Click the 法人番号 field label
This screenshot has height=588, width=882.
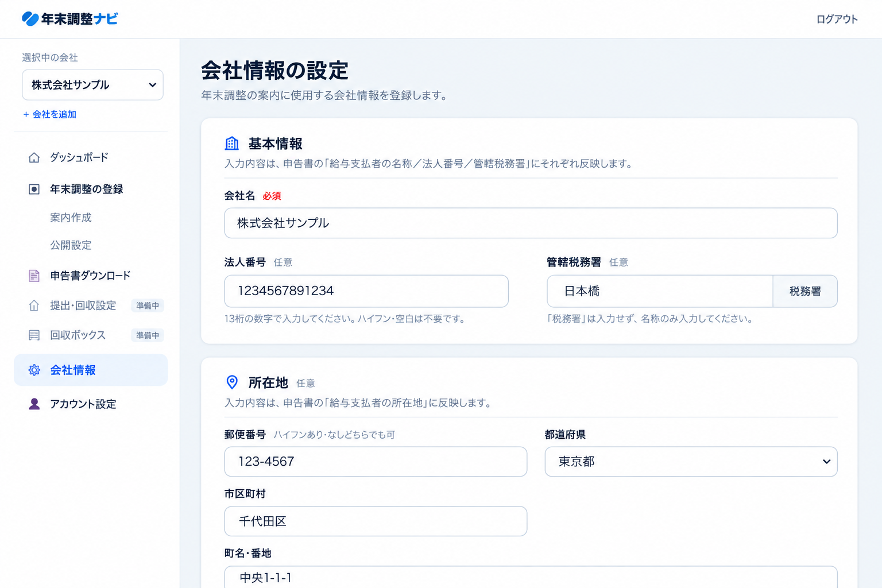click(245, 262)
